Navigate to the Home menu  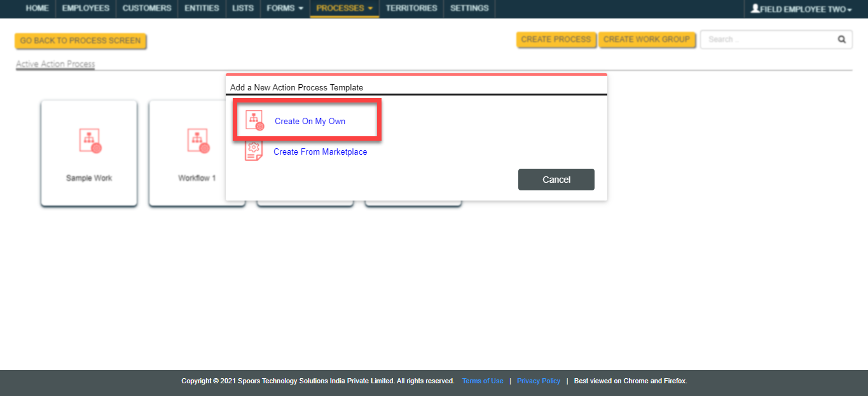[37, 8]
